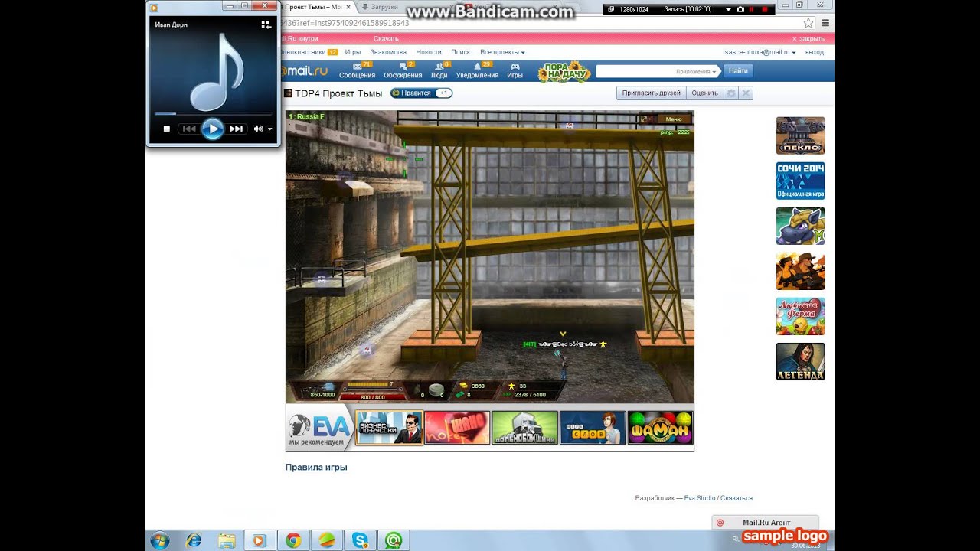Open Skype from the taskbar
The image size is (980, 551).
tap(360, 540)
